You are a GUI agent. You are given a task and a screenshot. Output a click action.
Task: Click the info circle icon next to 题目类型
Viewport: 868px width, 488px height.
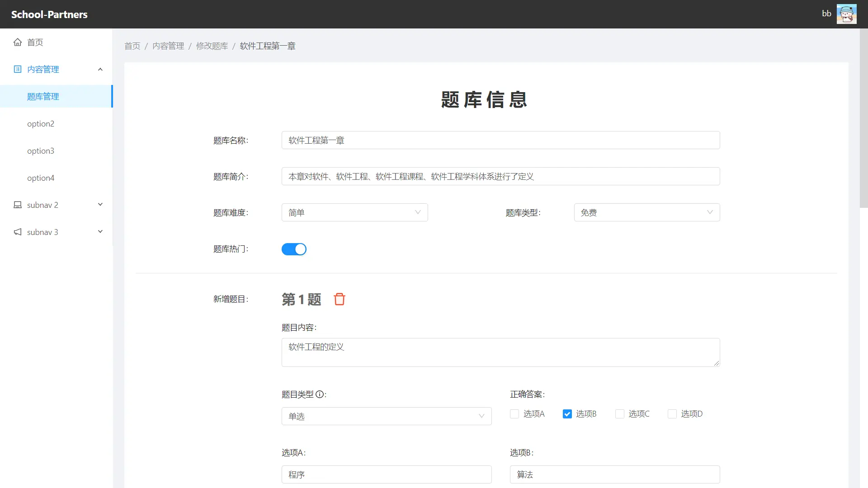click(x=320, y=394)
